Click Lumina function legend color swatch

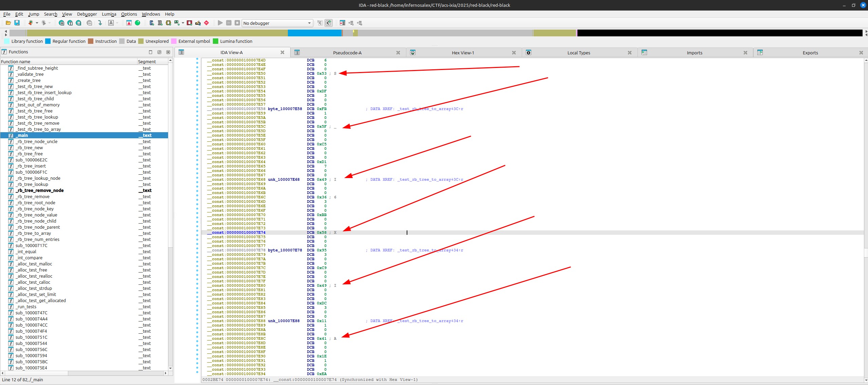pyautogui.click(x=216, y=41)
